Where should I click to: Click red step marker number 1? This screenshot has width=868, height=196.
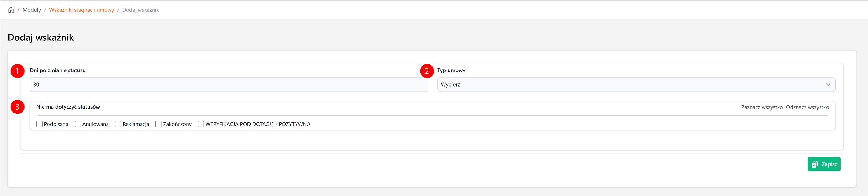pos(17,71)
